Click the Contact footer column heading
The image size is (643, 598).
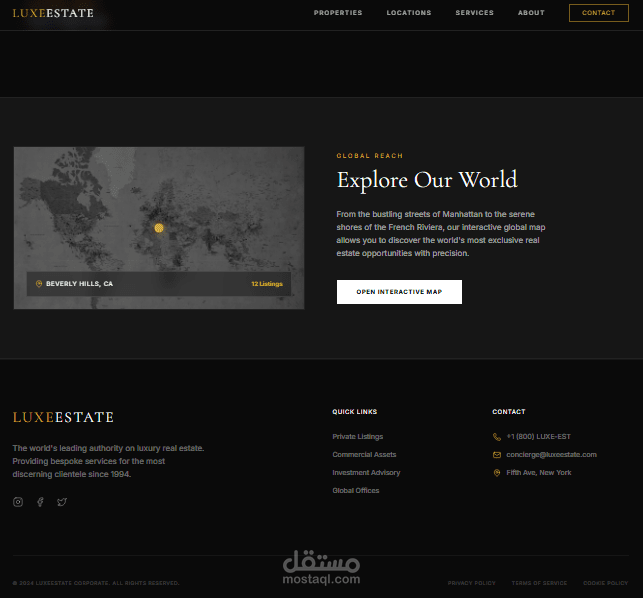(x=508, y=412)
